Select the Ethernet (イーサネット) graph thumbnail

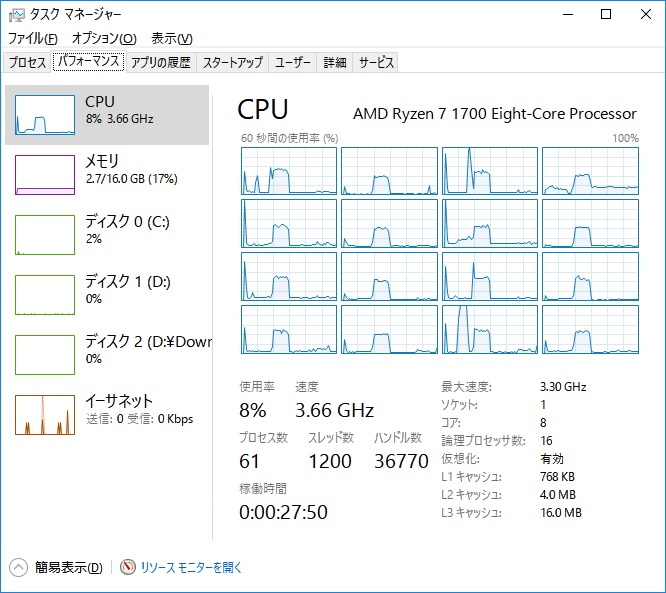pyautogui.click(x=45, y=414)
